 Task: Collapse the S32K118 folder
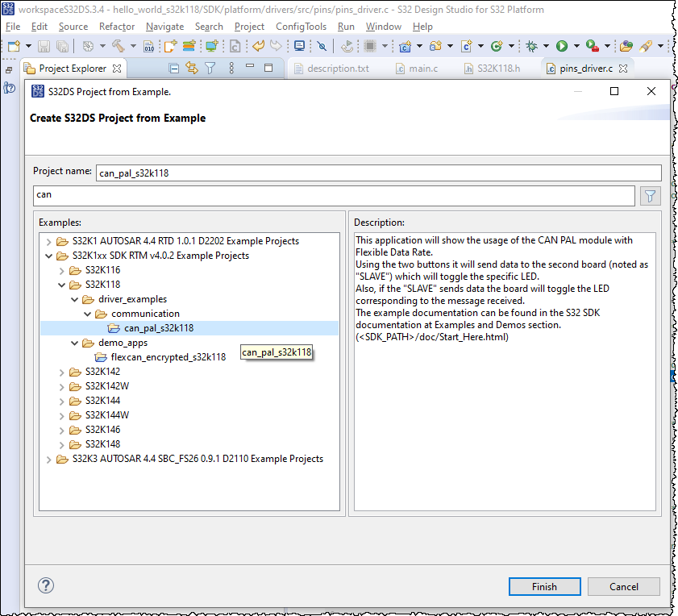point(61,285)
